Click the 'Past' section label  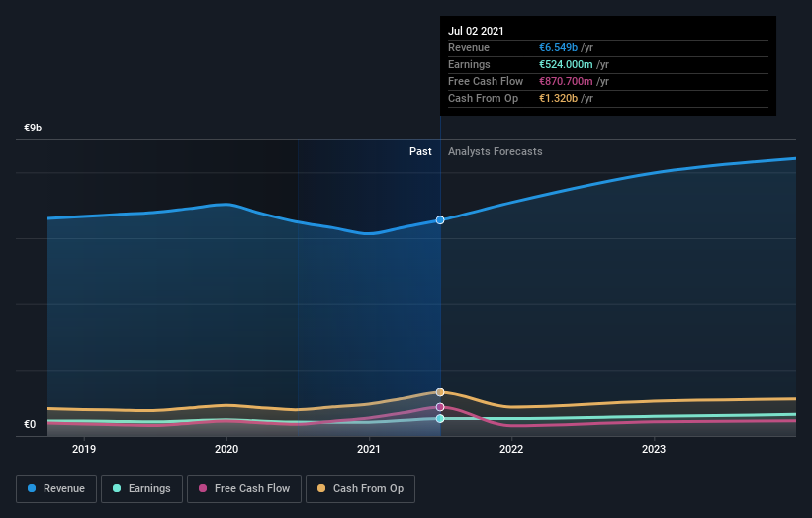point(420,151)
